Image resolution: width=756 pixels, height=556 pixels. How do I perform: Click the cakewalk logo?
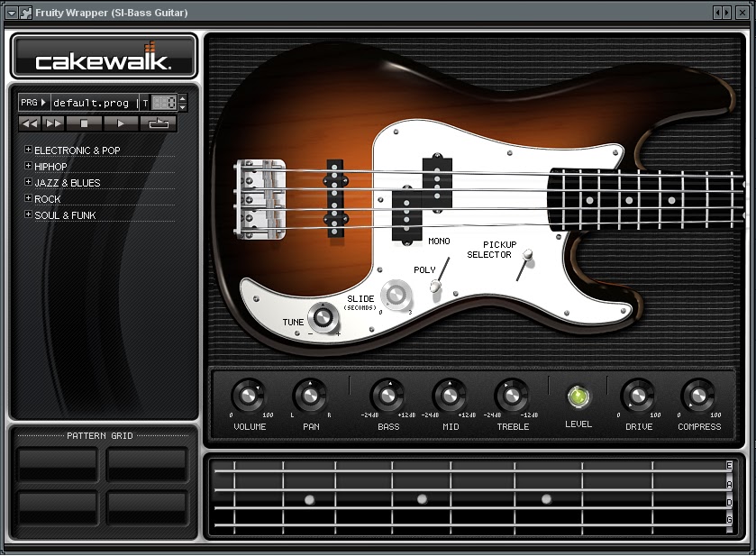pos(102,56)
